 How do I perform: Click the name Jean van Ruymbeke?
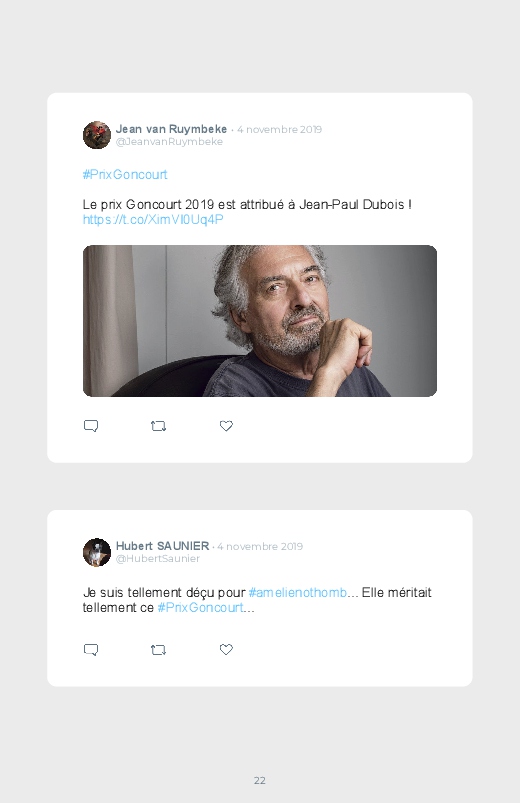pyautogui.click(x=171, y=129)
